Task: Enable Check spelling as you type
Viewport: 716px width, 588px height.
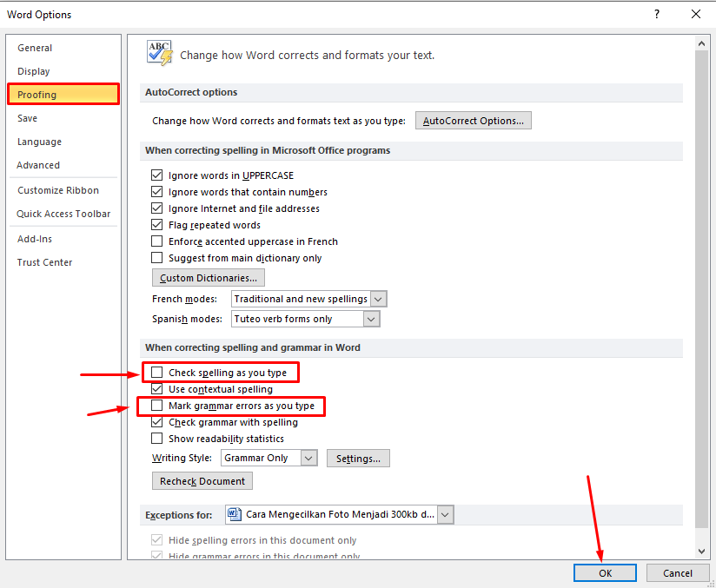Action: pyautogui.click(x=156, y=373)
